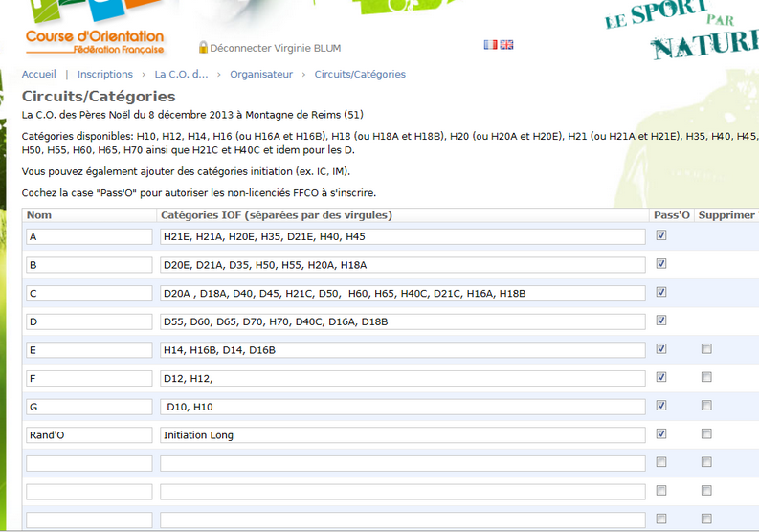Image resolution: width=759 pixels, height=532 pixels.
Task: Open the Inscriptions breadcrumb link
Action: click(105, 74)
